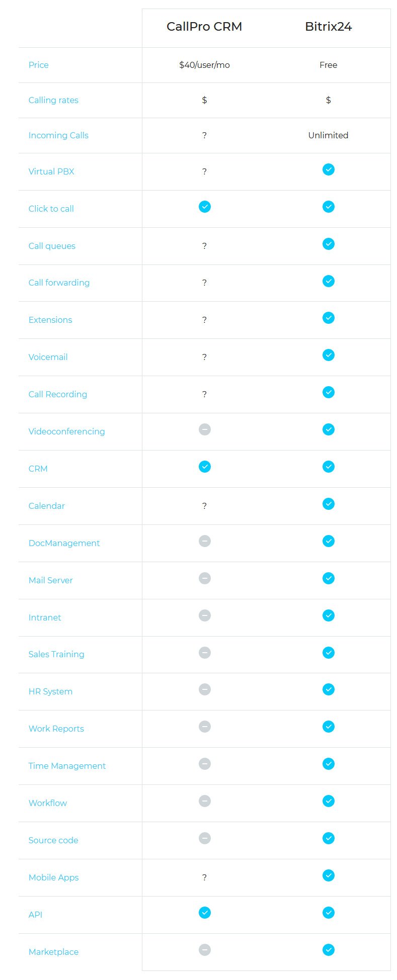
Task: Click CallPro CRM checkmark in Click to call row
Action: tap(204, 207)
